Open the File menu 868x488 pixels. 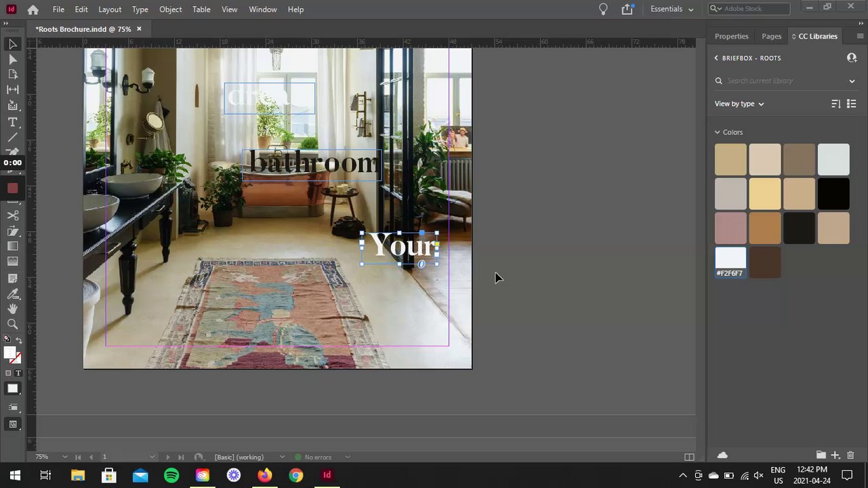58,9
